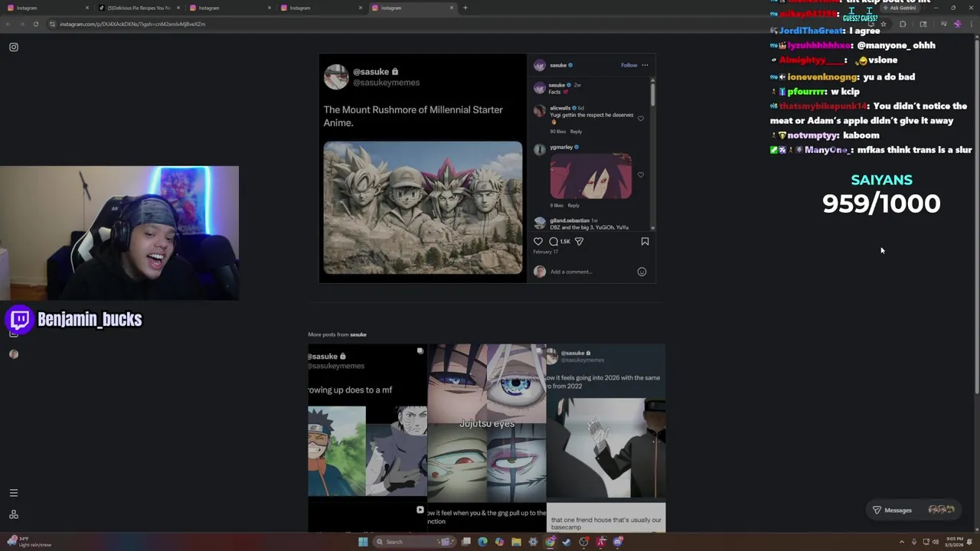Open Steam from taskbar

tap(567, 542)
